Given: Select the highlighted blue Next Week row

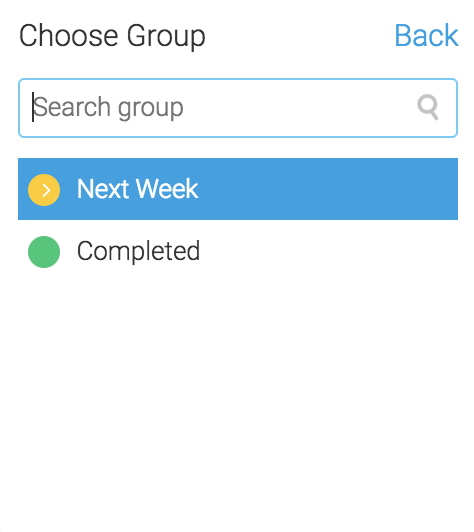Looking at the screenshot, I should (238, 189).
